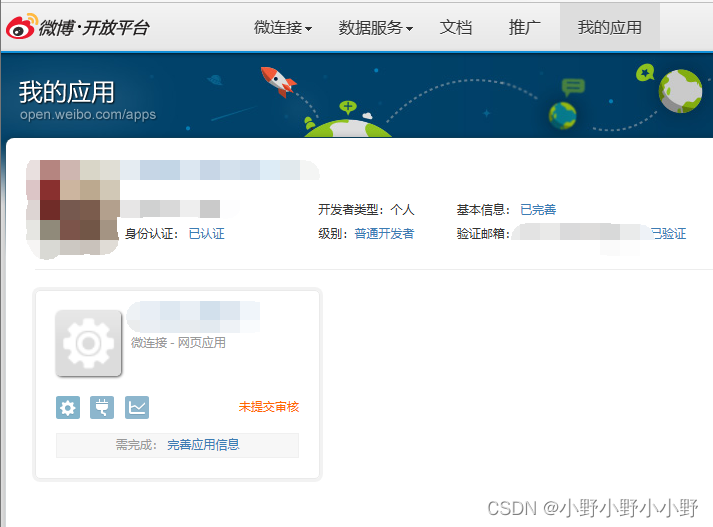Click the 微连接 - 网页应用 app type text
The width and height of the screenshot is (713, 527).
178,342
